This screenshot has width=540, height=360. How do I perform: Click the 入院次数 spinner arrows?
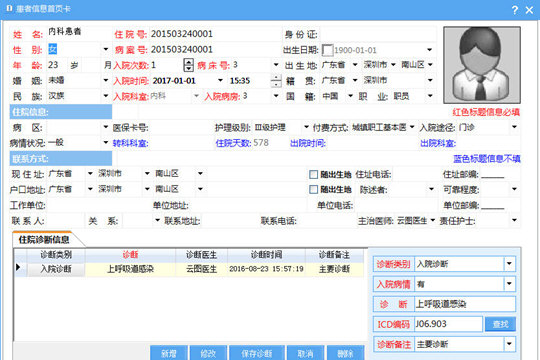(188, 65)
